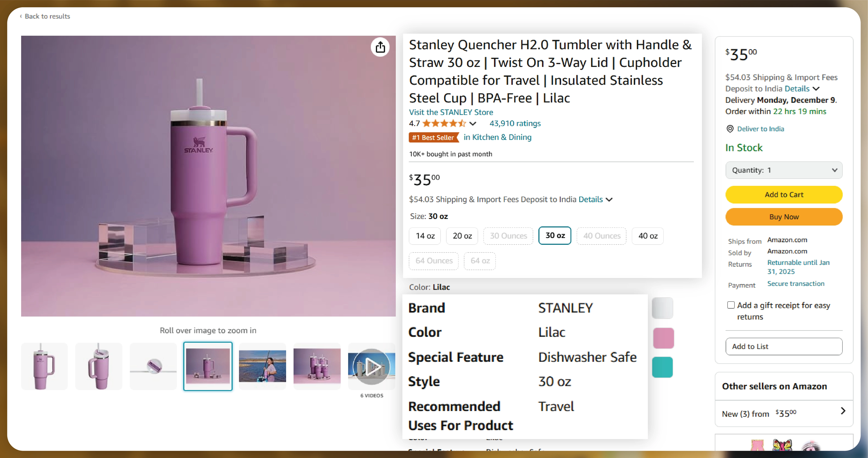Image resolution: width=868 pixels, height=458 pixels.
Task: Play the product videos thumbnail
Action: point(371,366)
